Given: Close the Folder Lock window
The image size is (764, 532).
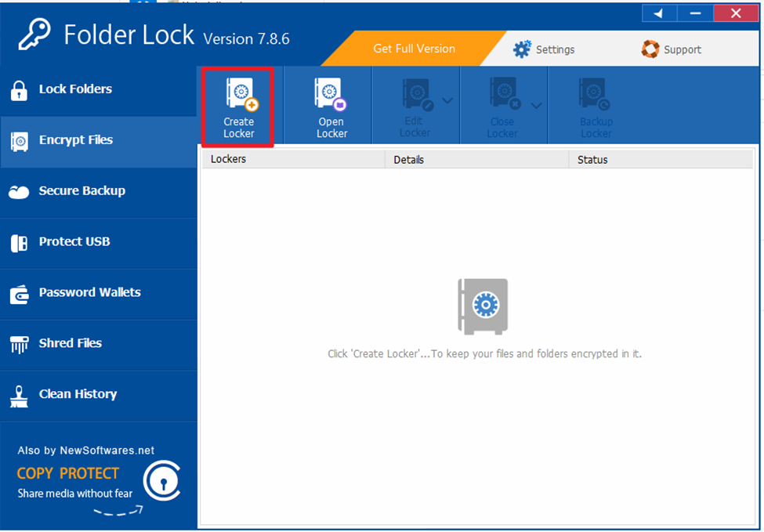Looking at the screenshot, I should [736, 13].
